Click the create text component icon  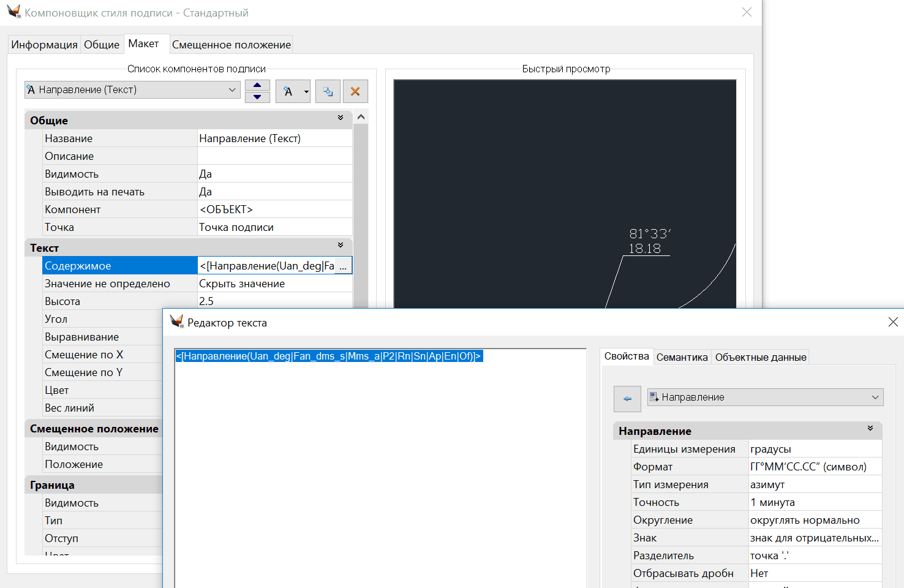pyautogui.click(x=288, y=91)
